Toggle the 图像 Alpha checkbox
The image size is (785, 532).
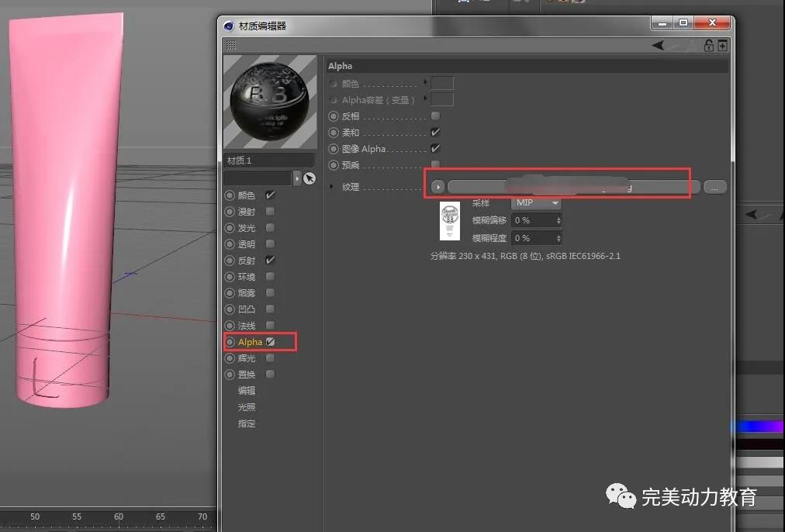point(435,149)
